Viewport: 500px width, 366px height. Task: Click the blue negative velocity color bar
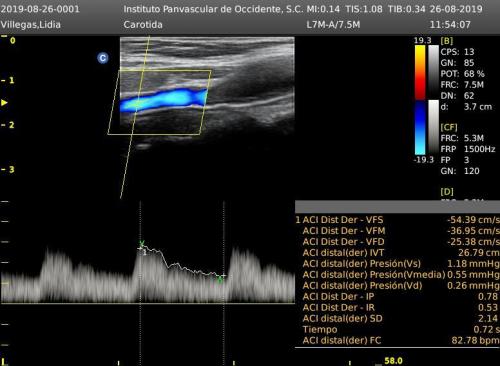(420, 127)
